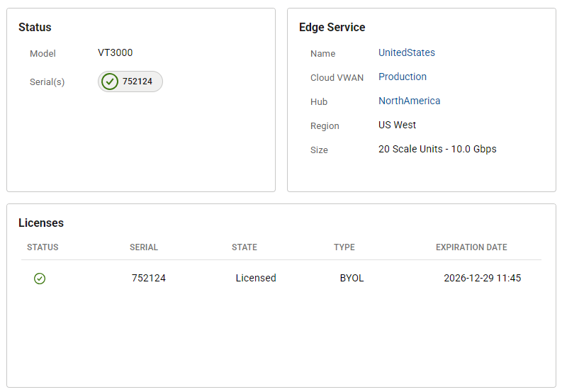Click the STATE column header

tap(244, 247)
